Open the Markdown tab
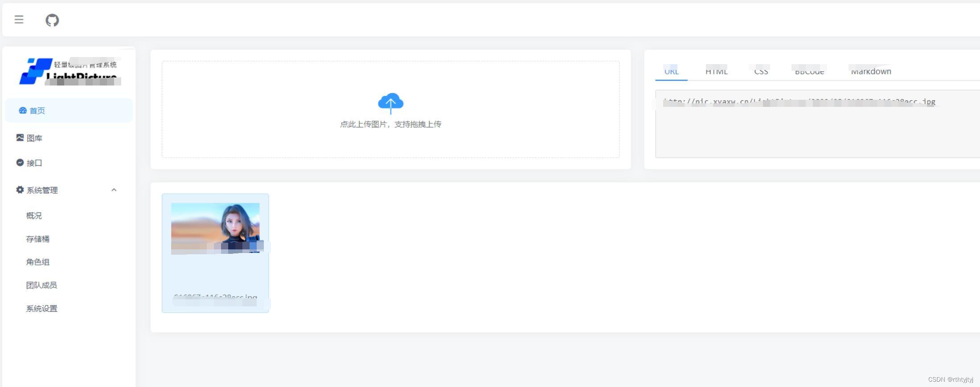 871,71
